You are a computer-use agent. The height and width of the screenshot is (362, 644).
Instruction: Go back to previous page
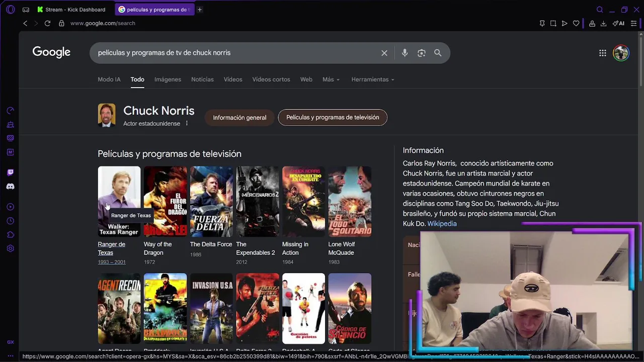pos(25,23)
